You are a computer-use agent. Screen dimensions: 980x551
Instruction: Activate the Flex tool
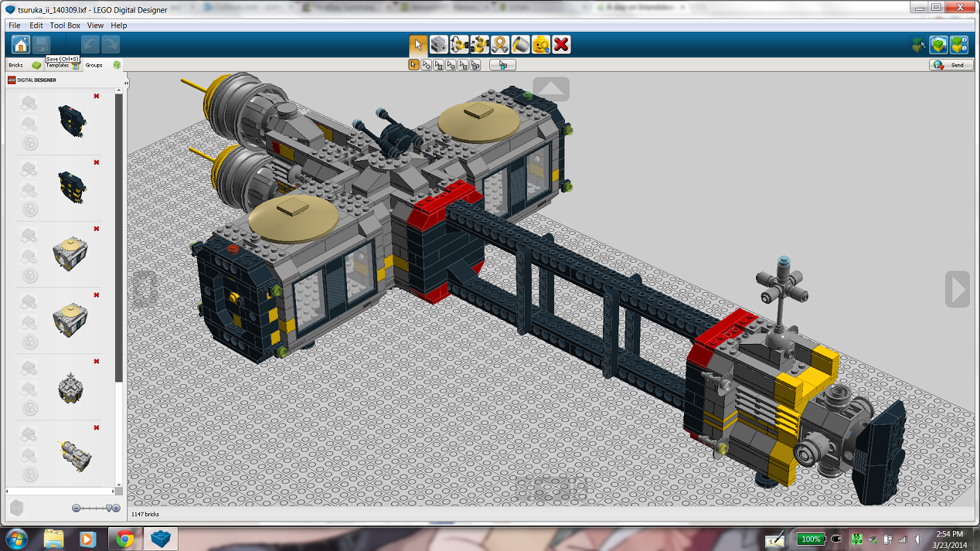point(500,45)
